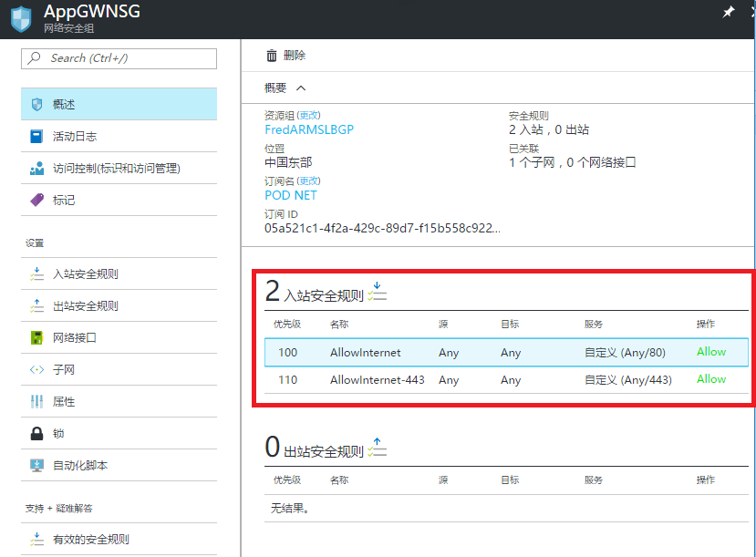756x557 pixels.
Task: Click the outbound rules icon beside 出站安全规则 heading
Action: point(378,448)
